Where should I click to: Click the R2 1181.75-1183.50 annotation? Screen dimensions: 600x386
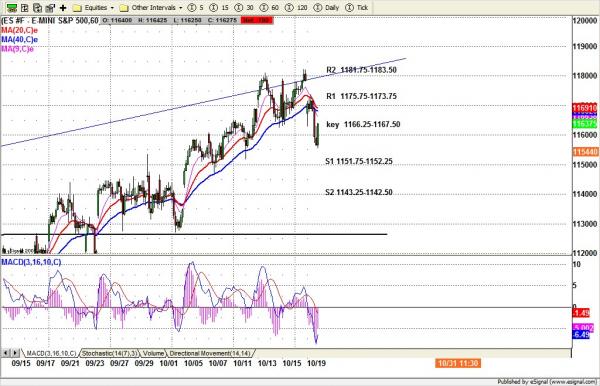point(361,70)
